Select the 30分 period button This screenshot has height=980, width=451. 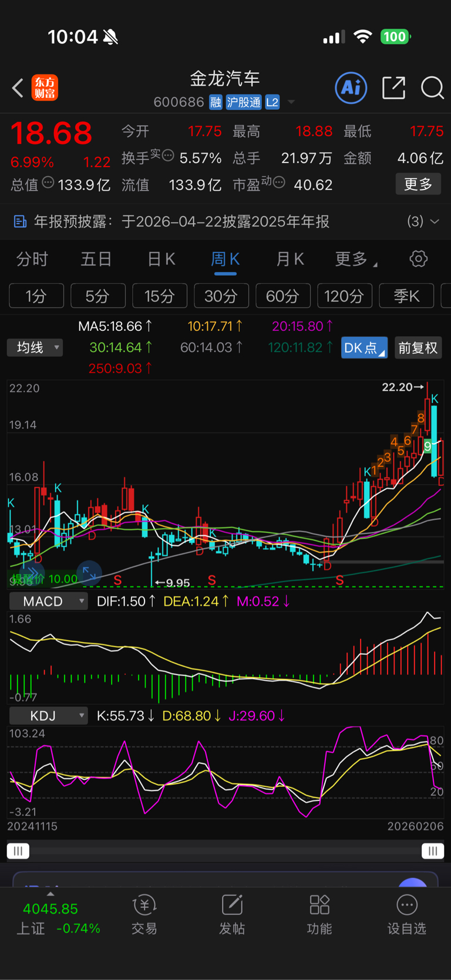[221, 296]
